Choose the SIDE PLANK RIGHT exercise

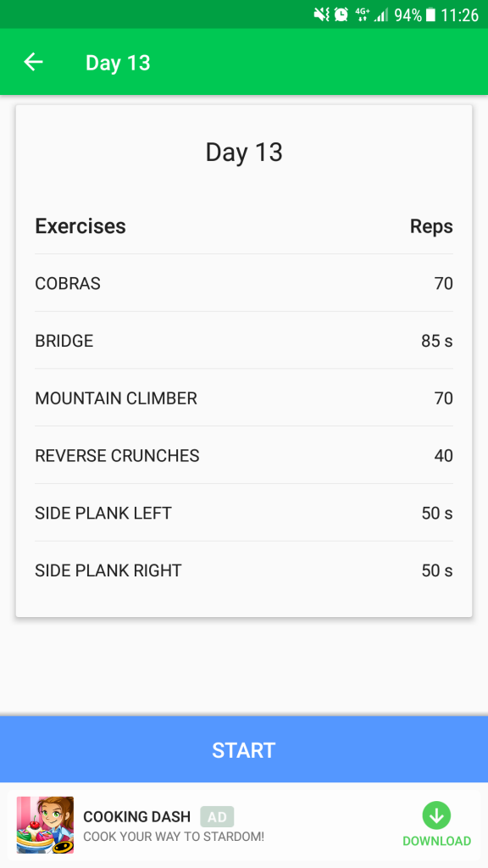(x=244, y=570)
